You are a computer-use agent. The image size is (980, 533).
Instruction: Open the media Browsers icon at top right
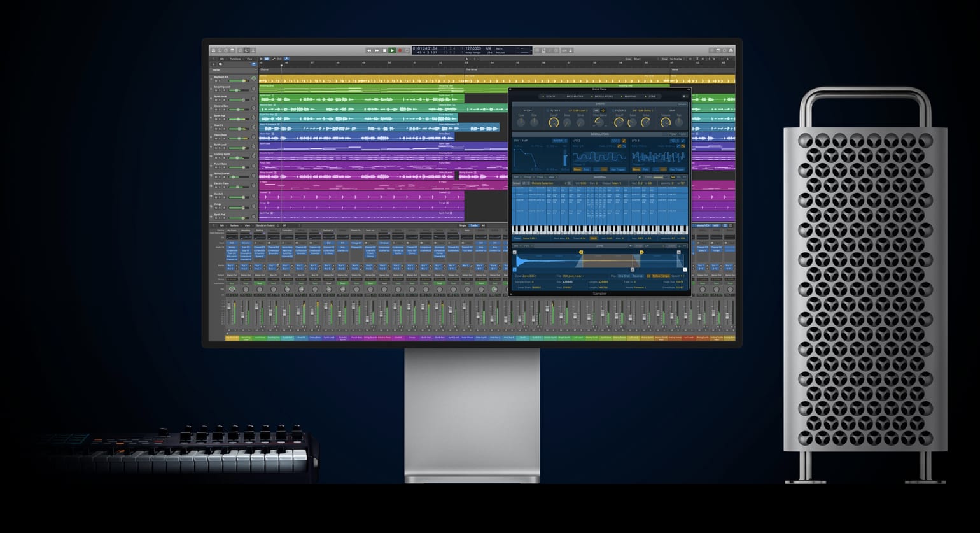(731, 50)
